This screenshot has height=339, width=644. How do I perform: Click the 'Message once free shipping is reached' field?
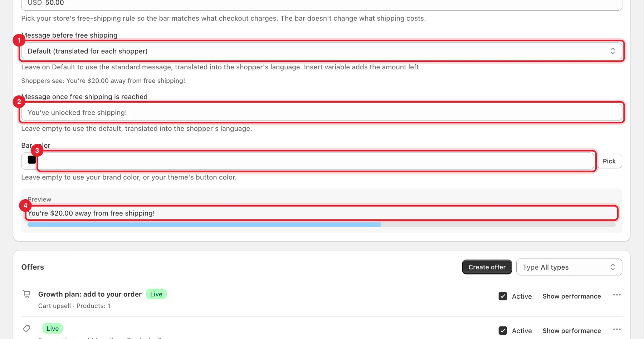coord(322,112)
